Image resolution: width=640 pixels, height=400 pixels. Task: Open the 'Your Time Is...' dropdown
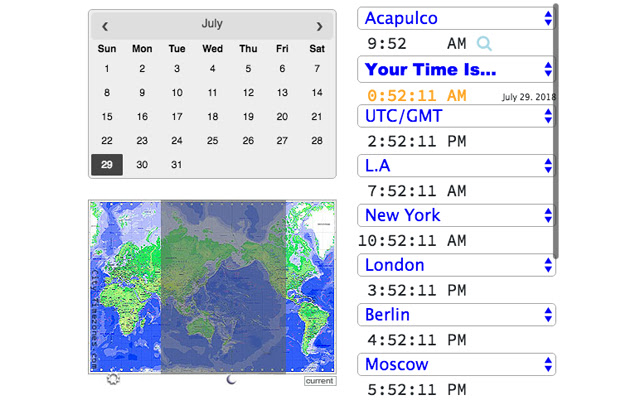(456, 69)
